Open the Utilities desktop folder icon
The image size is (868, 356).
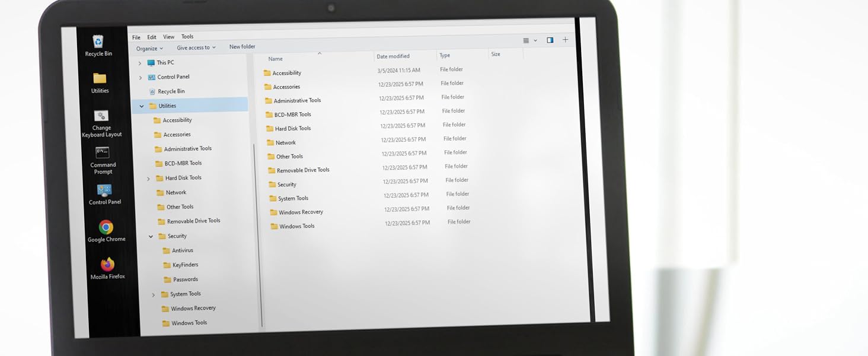click(100, 82)
